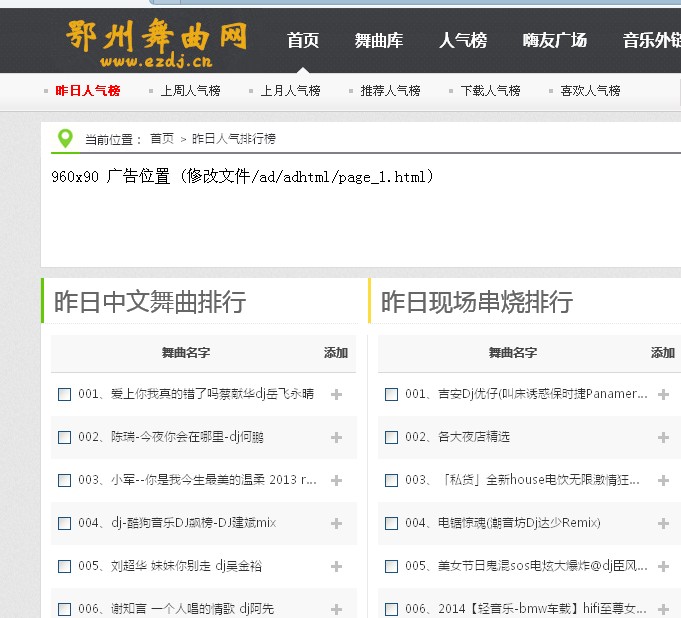Click the green location pin icon
The image size is (681, 618).
(x=66, y=138)
